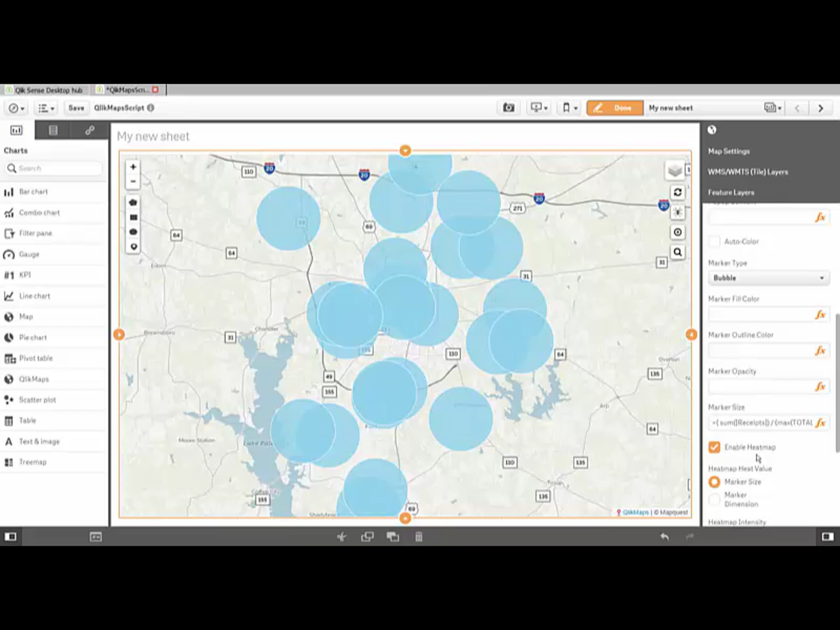Click the Marker Opacity input field
Image resolution: width=840 pixels, height=630 pixels.
761,387
